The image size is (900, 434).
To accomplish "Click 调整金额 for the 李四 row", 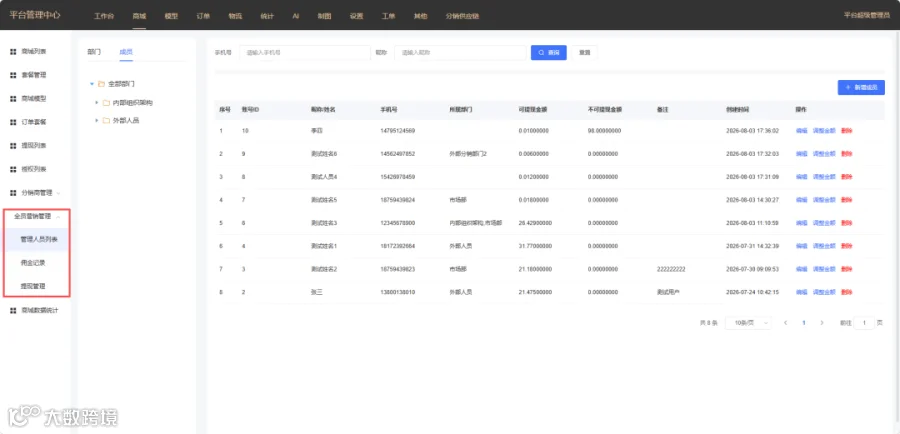I will pos(824,131).
